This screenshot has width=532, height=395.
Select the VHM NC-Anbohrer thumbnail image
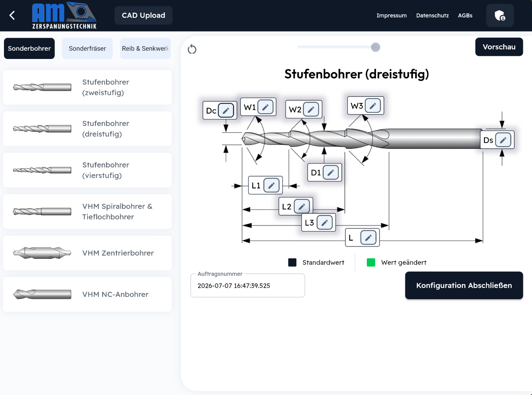coord(42,294)
